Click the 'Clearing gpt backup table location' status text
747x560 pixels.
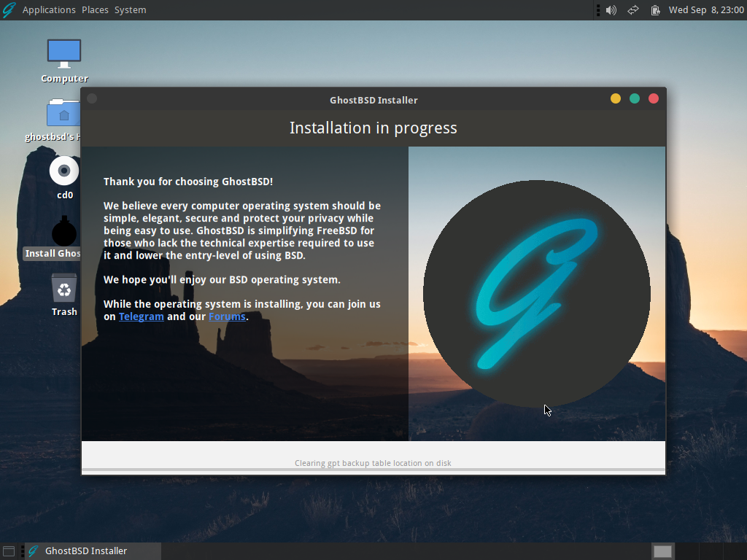point(373,463)
